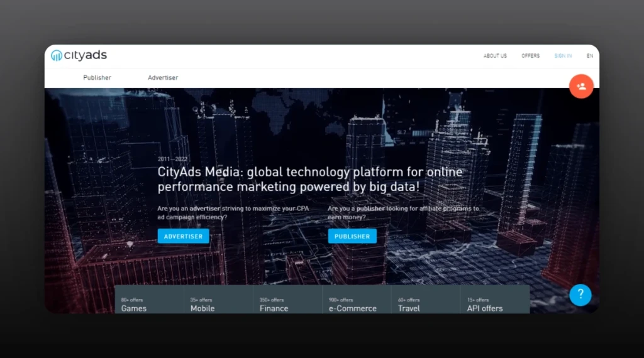Click the CityAds Media headline text

click(x=310, y=179)
